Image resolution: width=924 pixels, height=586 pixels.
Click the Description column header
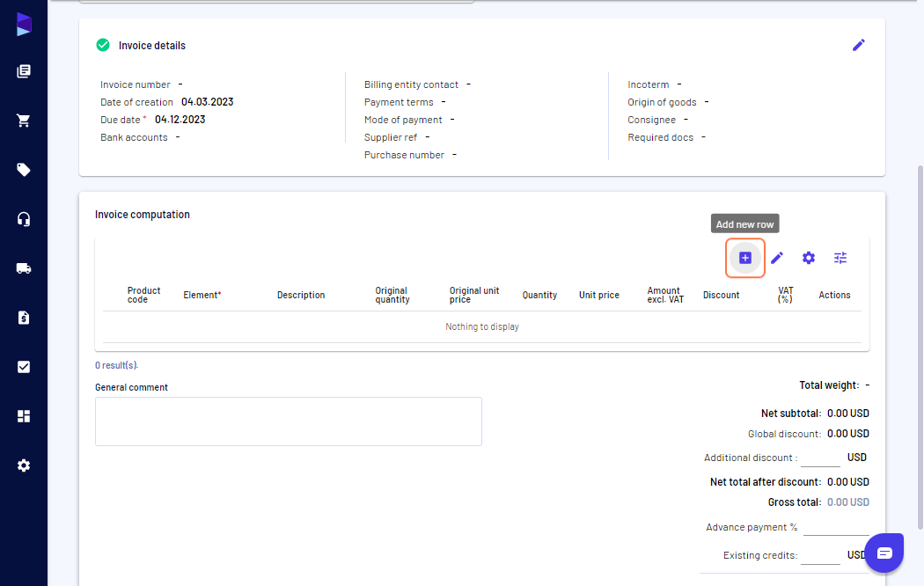click(x=301, y=295)
